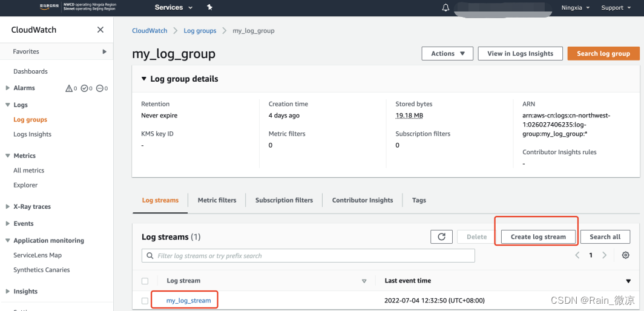
Task: Expand the Insights sidebar section
Action: pos(8,291)
